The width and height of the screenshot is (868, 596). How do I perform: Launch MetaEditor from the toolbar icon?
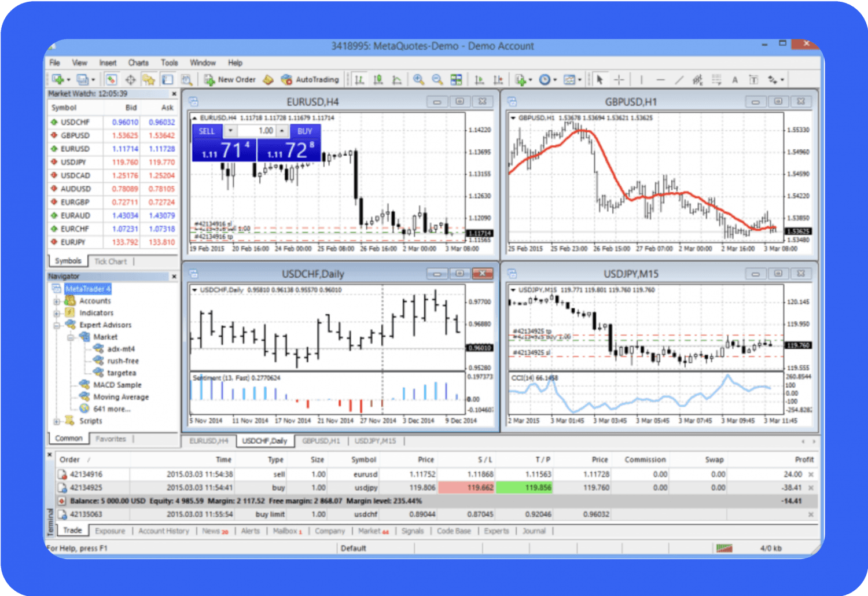268,79
